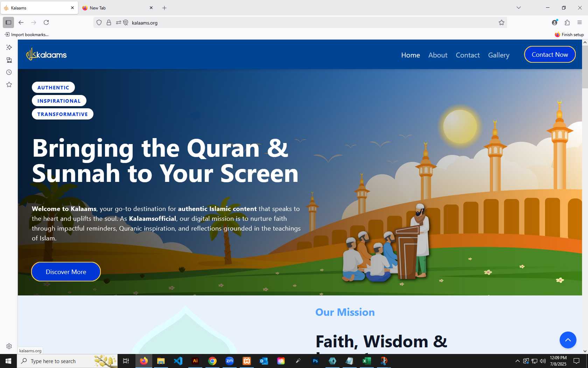Image resolution: width=588 pixels, height=368 pixels.
Task: Click scroll-to-top round arrow button
Action: coord(568,340)
